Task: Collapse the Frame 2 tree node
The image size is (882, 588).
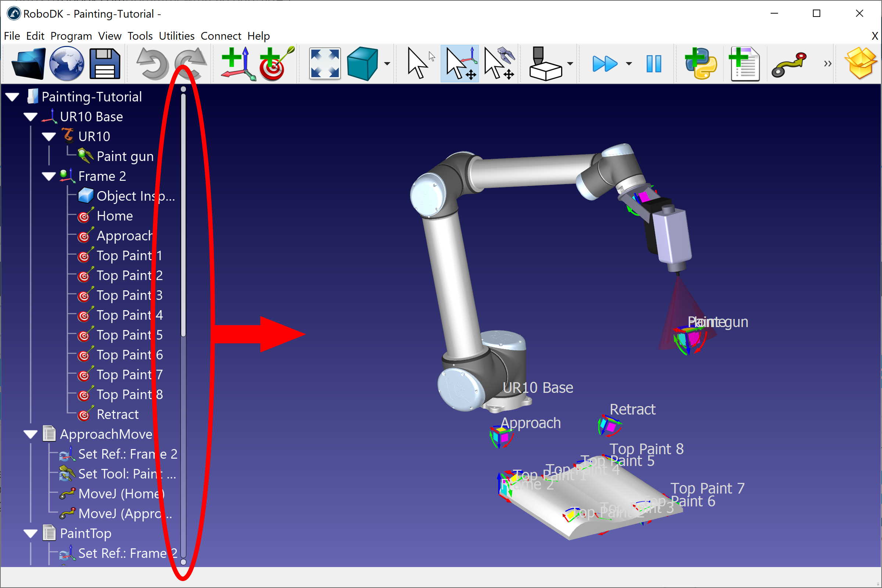Action: [49, 176]
